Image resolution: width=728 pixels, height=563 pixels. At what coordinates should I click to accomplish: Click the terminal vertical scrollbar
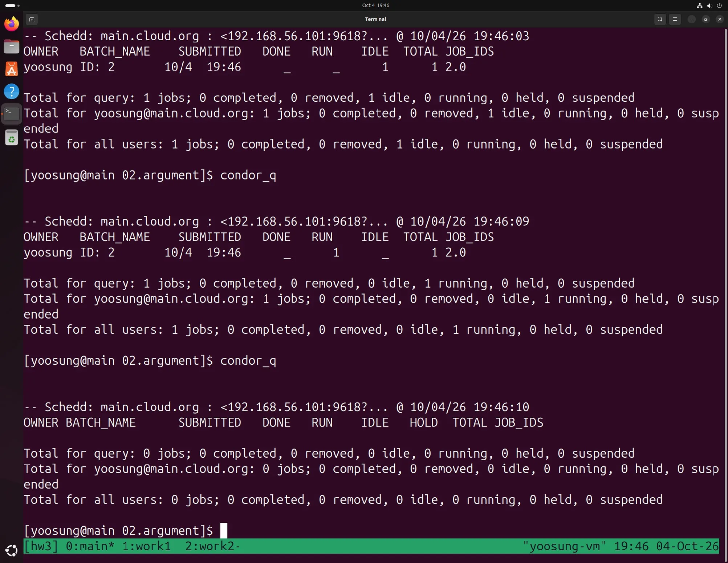pyautogui.click(x=725, y=283)
